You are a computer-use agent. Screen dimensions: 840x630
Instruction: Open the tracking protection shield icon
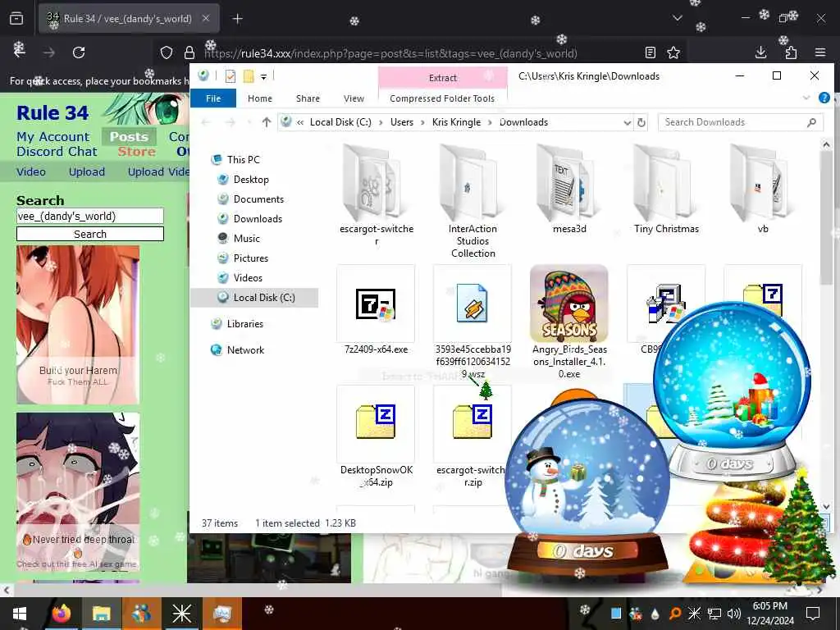pos(167,52)
